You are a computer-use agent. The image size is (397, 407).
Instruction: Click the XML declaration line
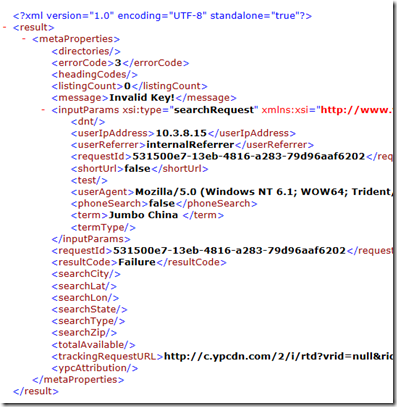click(x=162, y=16)
